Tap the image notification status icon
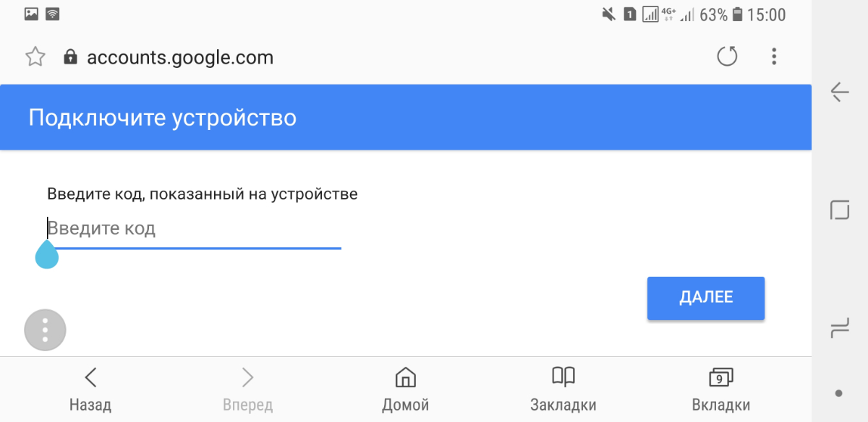The width and height of the screenshot is (868, 422). click(31, 14)
